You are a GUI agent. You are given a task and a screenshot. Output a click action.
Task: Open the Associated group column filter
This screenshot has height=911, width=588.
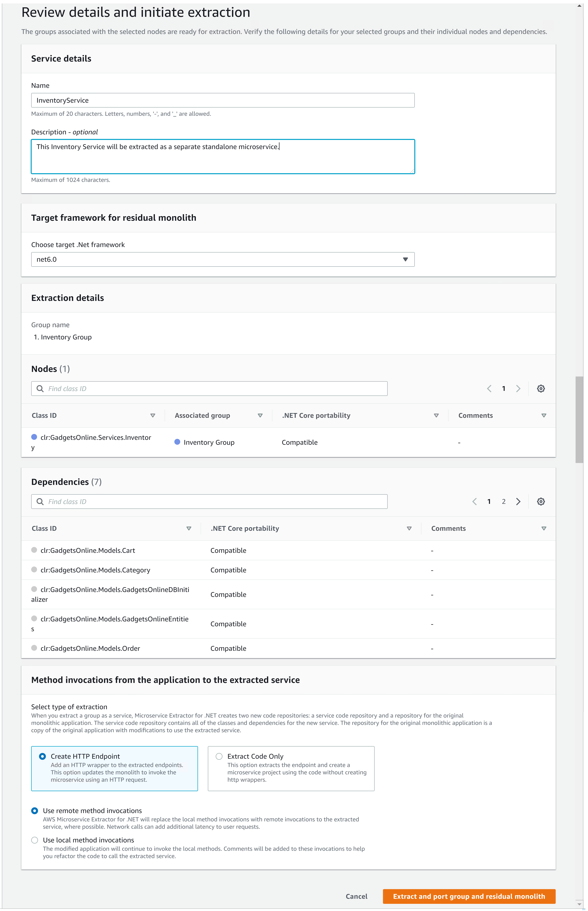point(260,415)
